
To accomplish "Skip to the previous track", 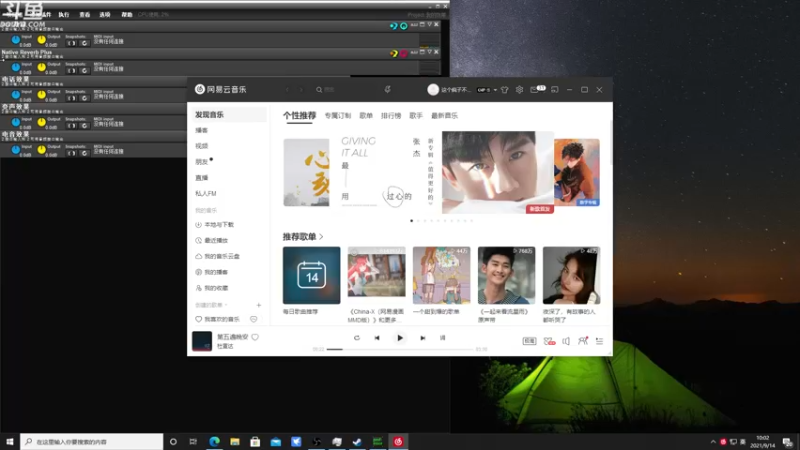I will tap(377, 338).
